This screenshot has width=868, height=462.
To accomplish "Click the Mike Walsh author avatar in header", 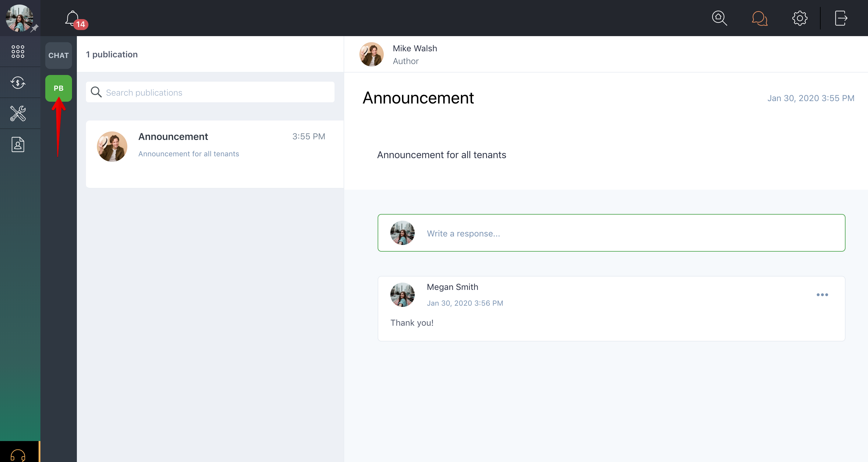I will tap(371, 54).
